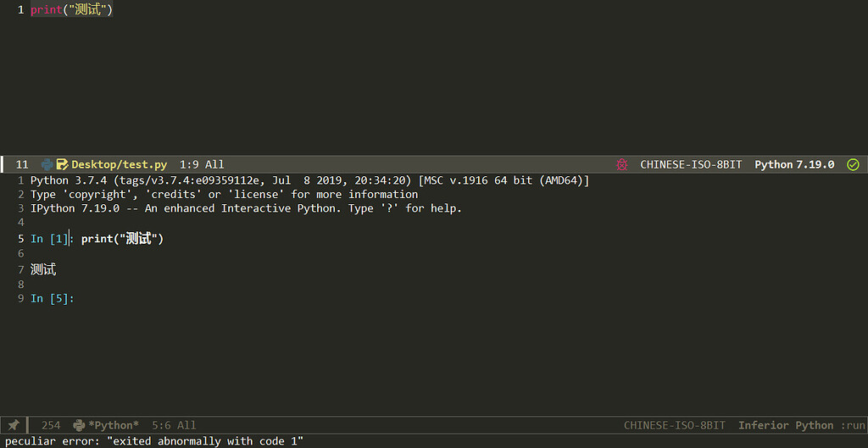Place cursor at the In [5]: prompt
This screenshot has width=868, height=448.
[52, 299]
